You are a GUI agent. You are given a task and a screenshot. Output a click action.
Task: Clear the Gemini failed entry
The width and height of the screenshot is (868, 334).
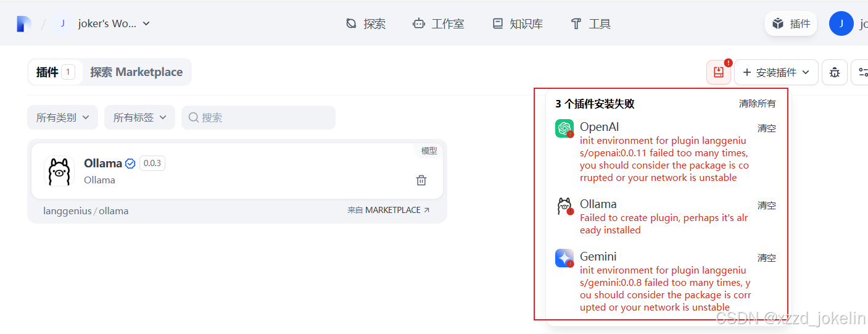[x=767, y=258]
